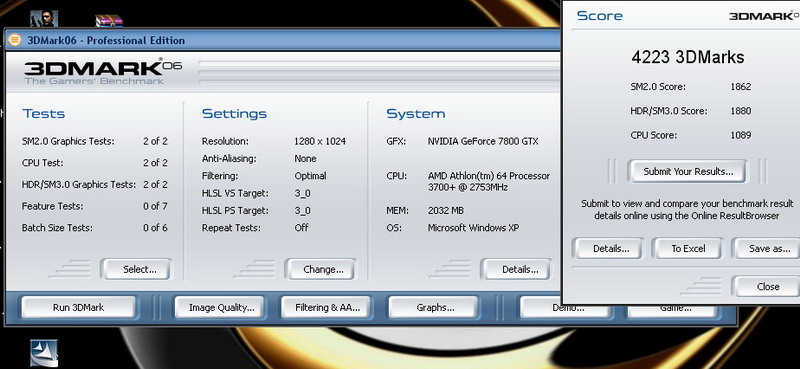Click Batch Size Tests value 0 of 6
The image size is (800, 369).
tap(155, 228)
